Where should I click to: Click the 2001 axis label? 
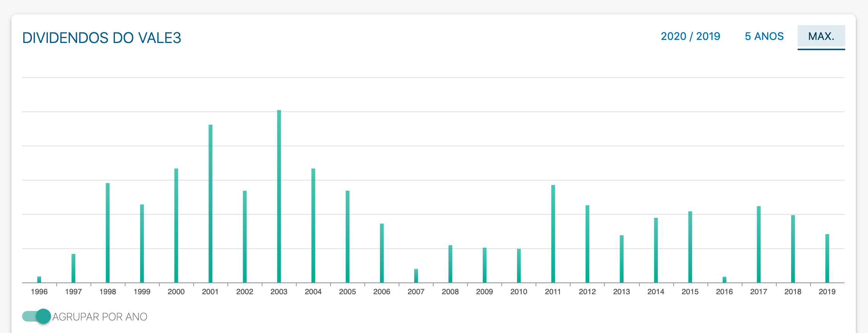click(210, 292)
